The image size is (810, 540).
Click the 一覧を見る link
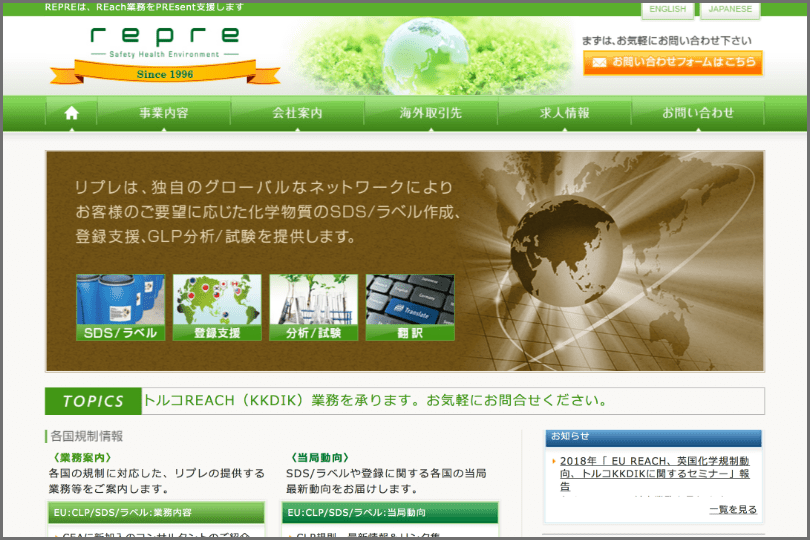[732, 509]
